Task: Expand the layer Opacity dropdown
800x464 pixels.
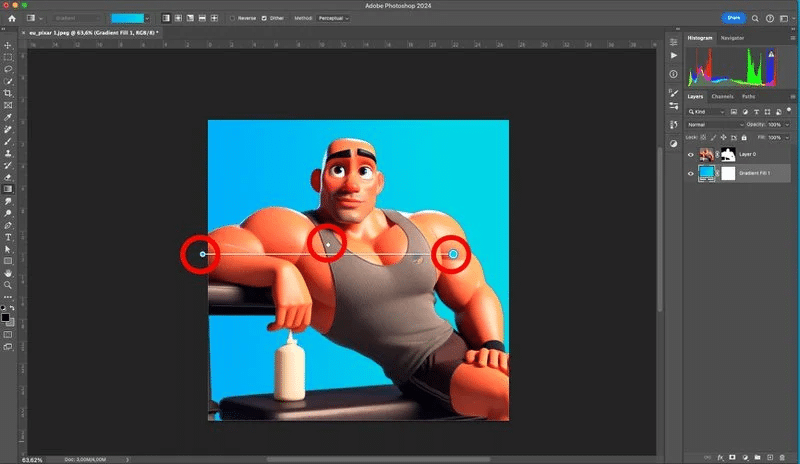Action: pos(787,124)
